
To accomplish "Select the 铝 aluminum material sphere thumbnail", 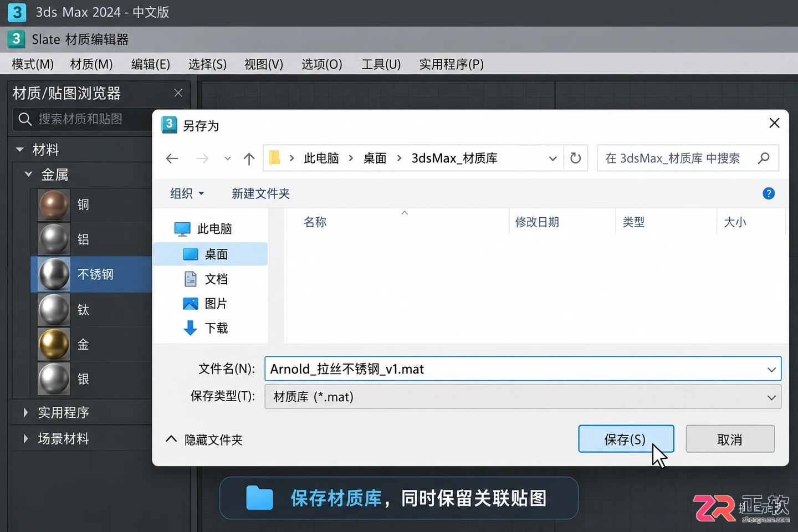I will point(54,239).
